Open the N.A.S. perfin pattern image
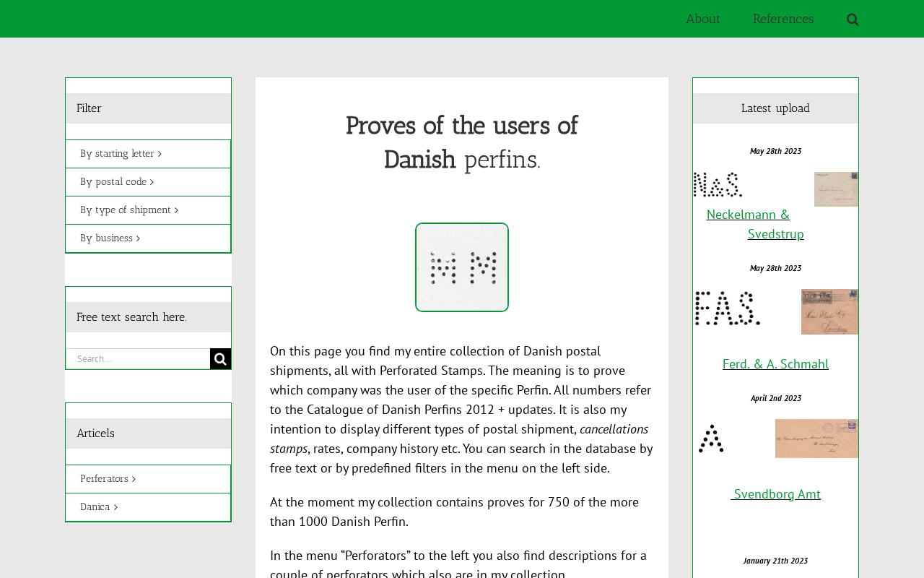Viewport: 924px width, 578px height. (718, 185)
